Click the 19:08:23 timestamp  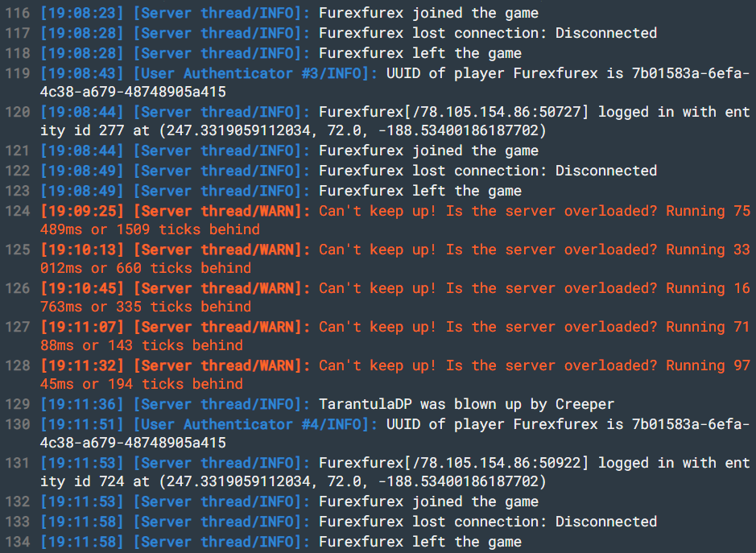click(82, 13)
